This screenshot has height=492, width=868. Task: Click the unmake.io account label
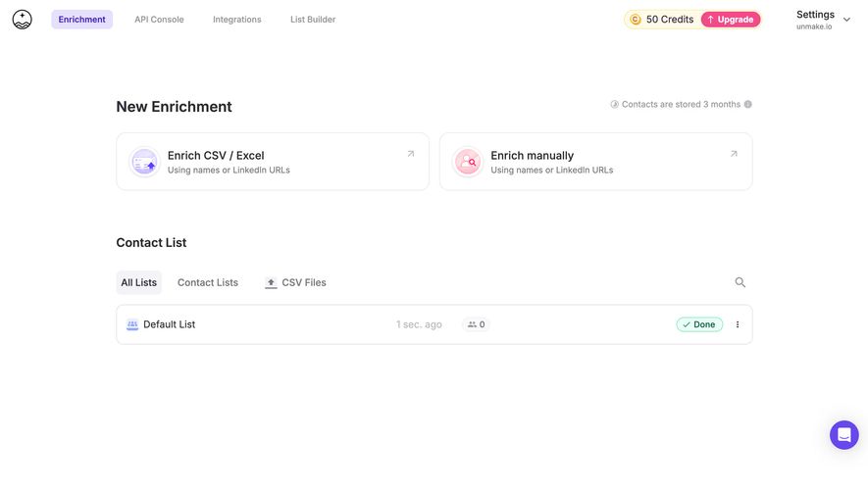(814, 26)
